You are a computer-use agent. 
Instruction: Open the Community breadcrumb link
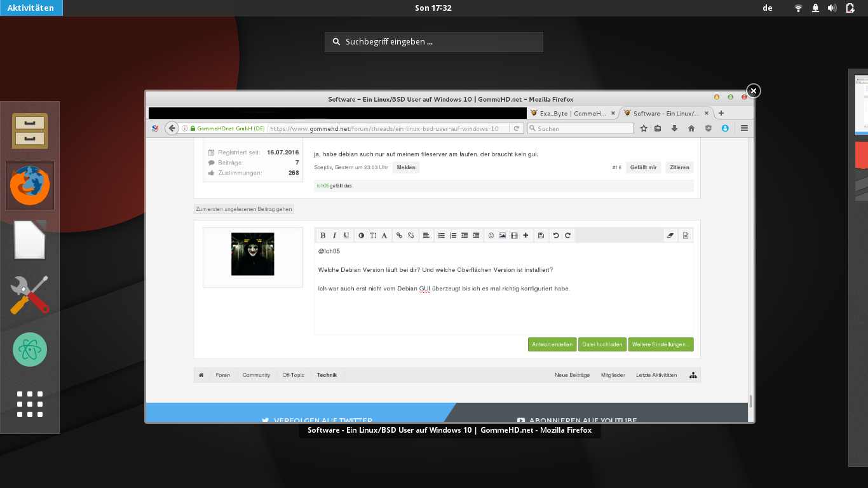[x=256, y=375]
